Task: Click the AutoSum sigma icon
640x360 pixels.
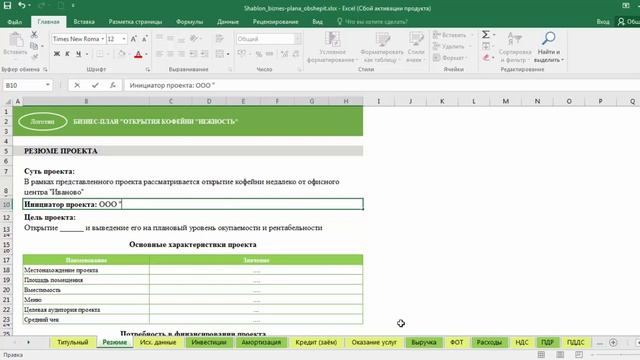Action: pos(486,35)
